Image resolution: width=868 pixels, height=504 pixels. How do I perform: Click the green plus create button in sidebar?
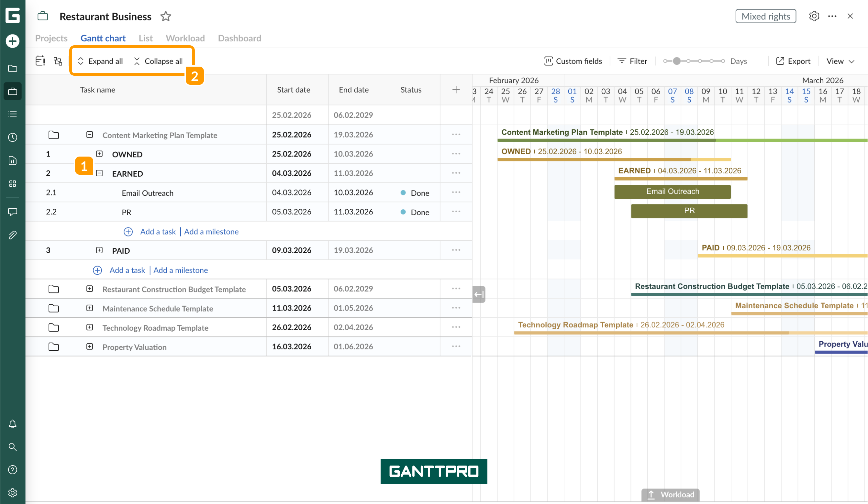tap(12, 41)
